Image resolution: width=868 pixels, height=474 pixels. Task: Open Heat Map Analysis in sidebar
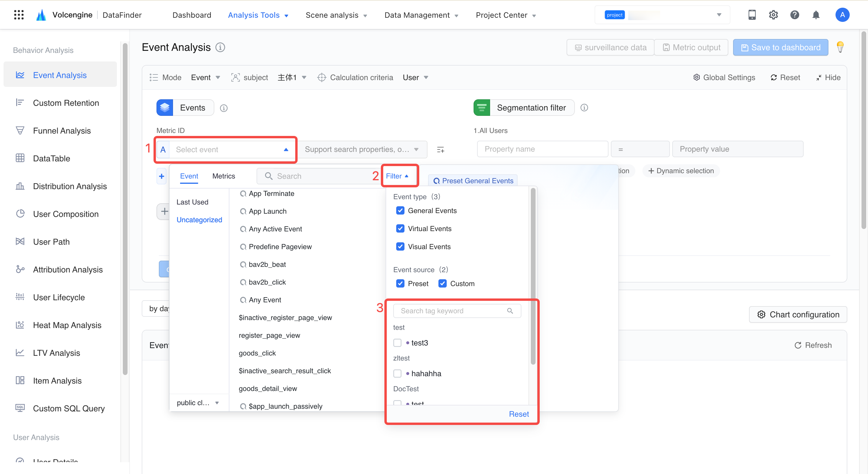click(67, 325)
